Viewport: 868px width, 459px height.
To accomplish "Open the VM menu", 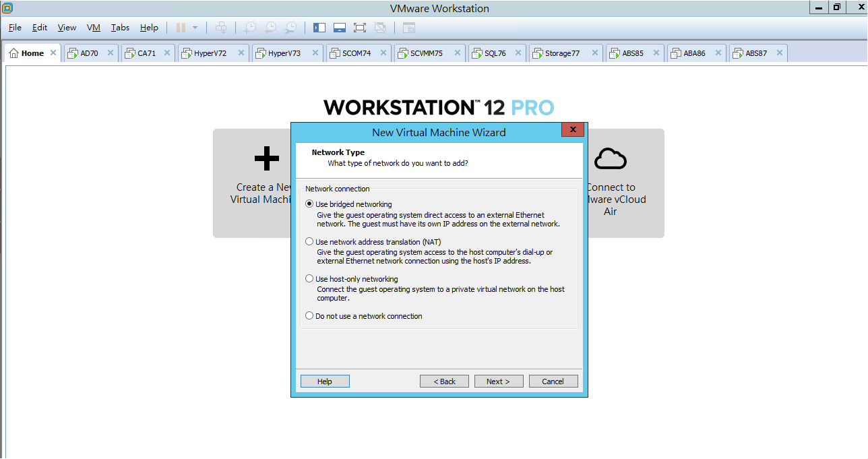I will tap(94, 28).
